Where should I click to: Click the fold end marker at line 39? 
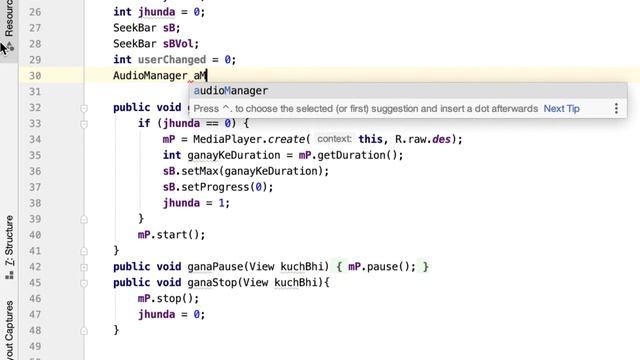[84, 220]
